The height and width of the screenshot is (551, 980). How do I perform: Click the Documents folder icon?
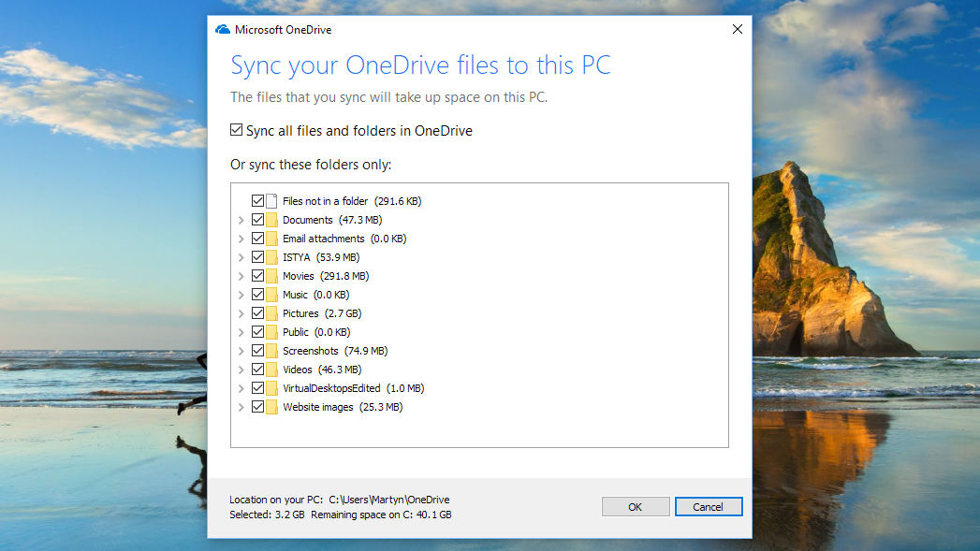click(x=272, y=220)
